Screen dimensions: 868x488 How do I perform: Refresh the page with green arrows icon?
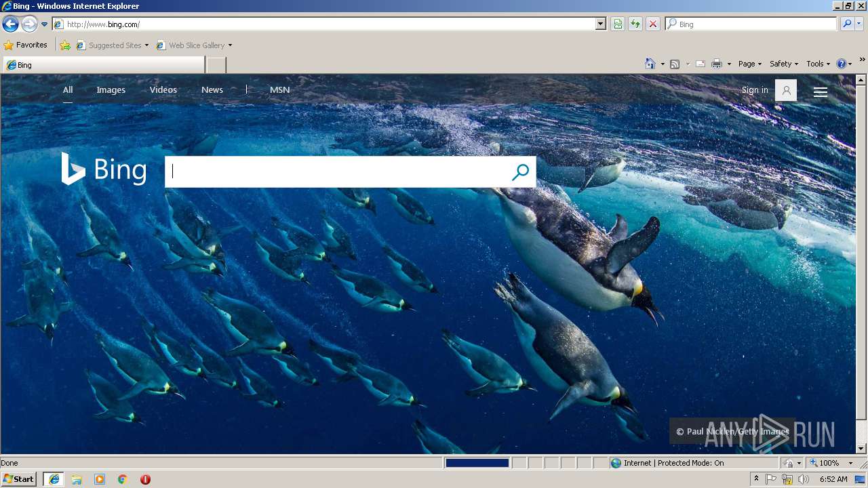pos(635,24)
